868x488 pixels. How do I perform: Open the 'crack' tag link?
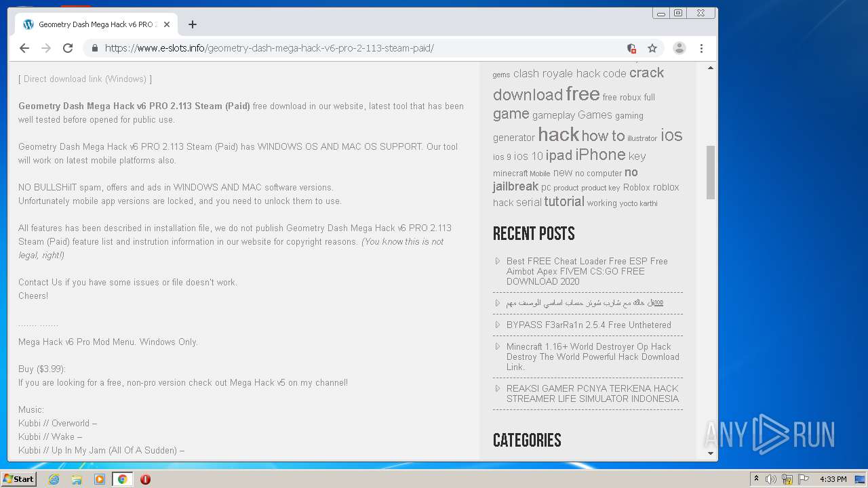pyautogui.click(x=646, y=73)
